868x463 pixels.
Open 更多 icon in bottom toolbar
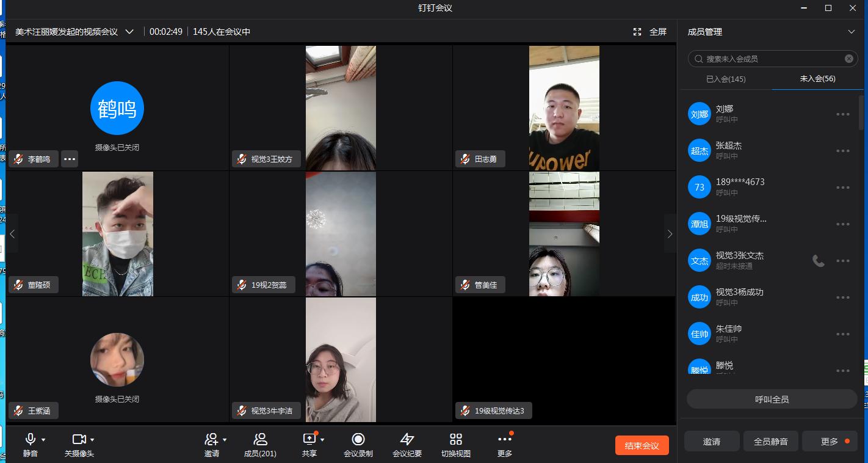click(504, 440)
